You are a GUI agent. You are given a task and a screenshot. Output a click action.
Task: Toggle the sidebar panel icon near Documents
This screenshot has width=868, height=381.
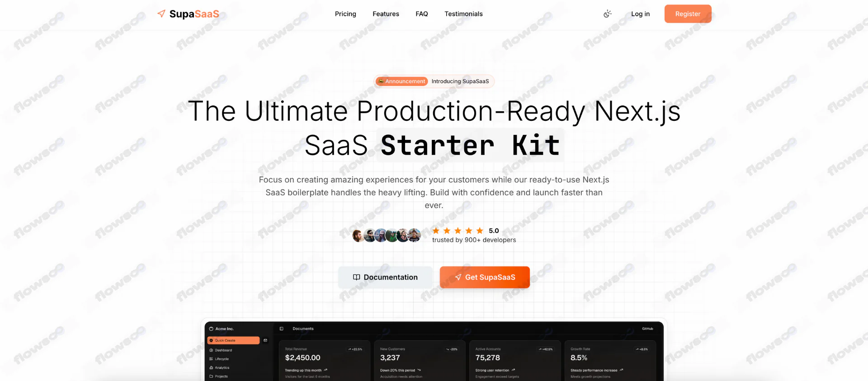281,329
